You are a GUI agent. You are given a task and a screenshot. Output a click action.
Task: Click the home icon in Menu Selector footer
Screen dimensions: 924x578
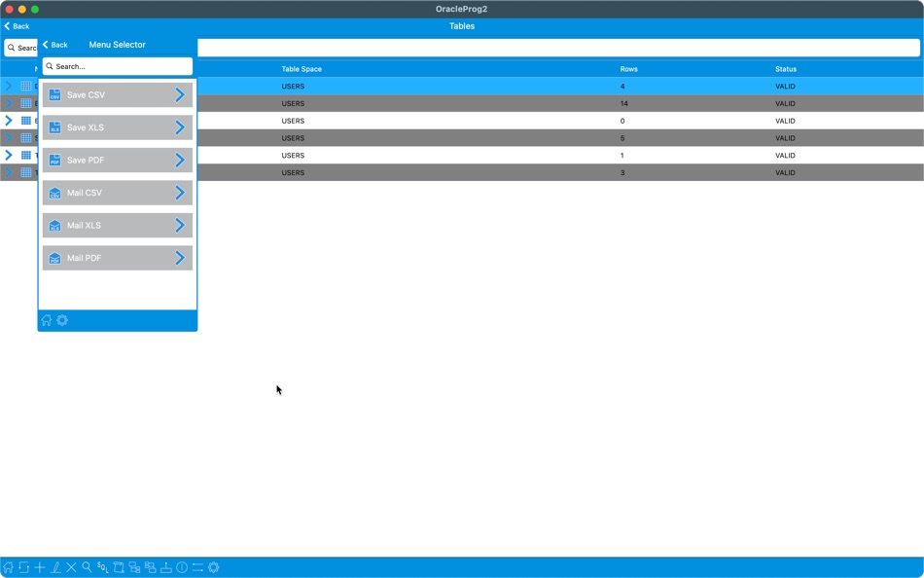click(46, 320)
